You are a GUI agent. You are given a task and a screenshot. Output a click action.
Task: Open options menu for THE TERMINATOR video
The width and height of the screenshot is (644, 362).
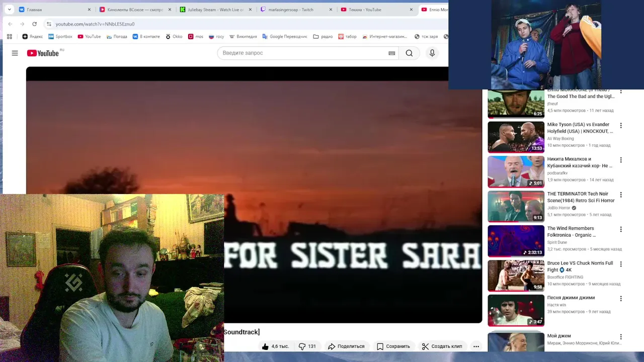point(620,195)
